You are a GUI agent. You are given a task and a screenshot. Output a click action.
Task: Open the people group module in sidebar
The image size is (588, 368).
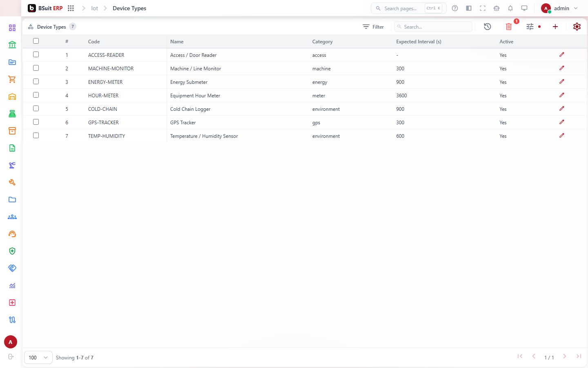12,217
